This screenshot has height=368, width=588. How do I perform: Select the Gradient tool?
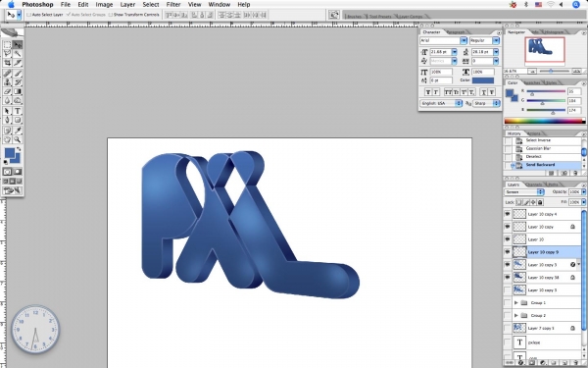click(x=18, y=91)
